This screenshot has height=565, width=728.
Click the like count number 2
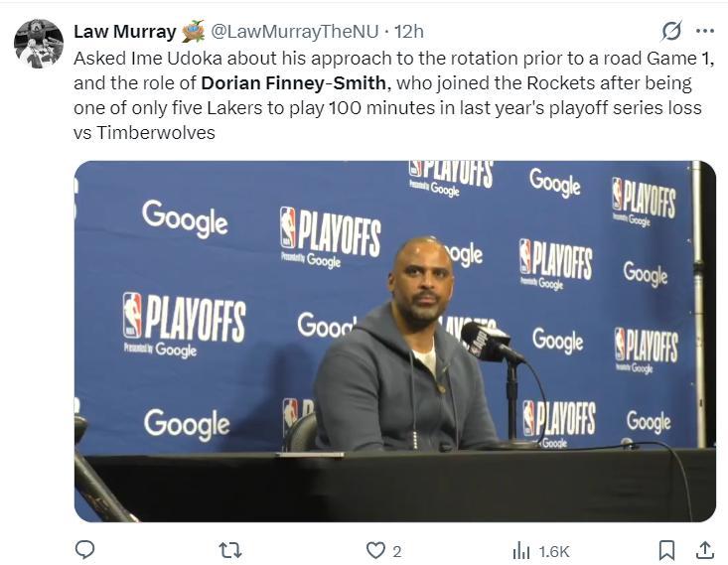(397, 551)
